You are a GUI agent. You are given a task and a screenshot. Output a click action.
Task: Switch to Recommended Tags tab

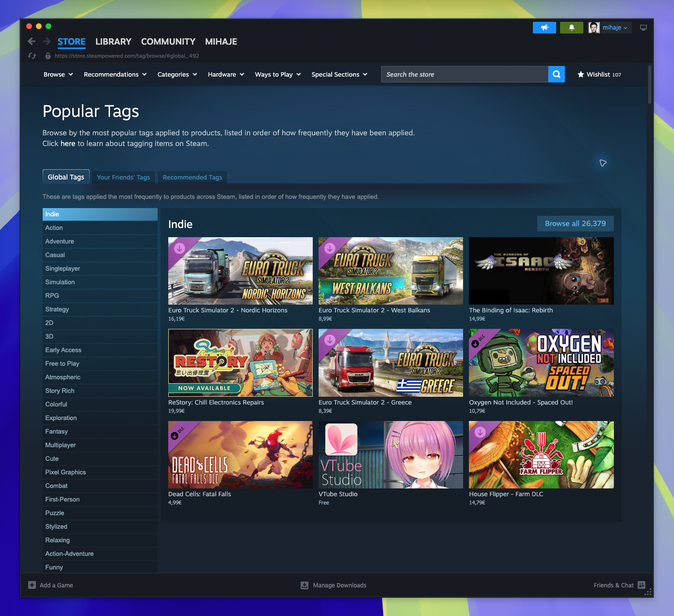click(x=193, y=177)
